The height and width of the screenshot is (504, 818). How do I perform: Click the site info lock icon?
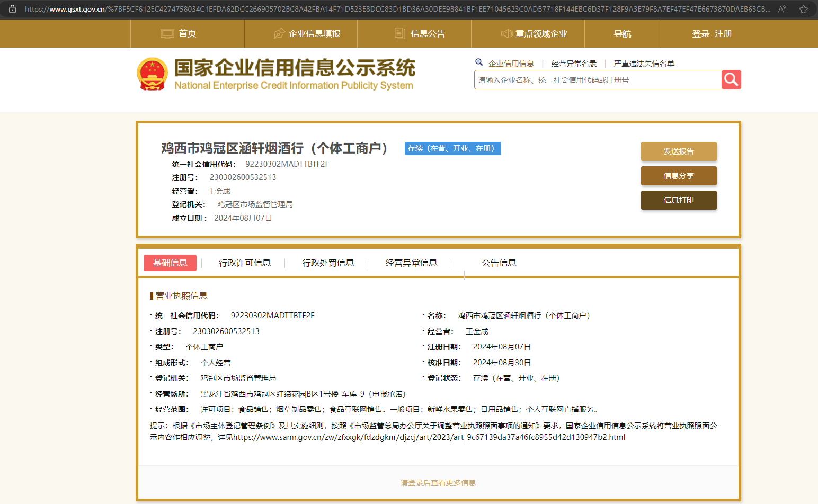[12, 9]
